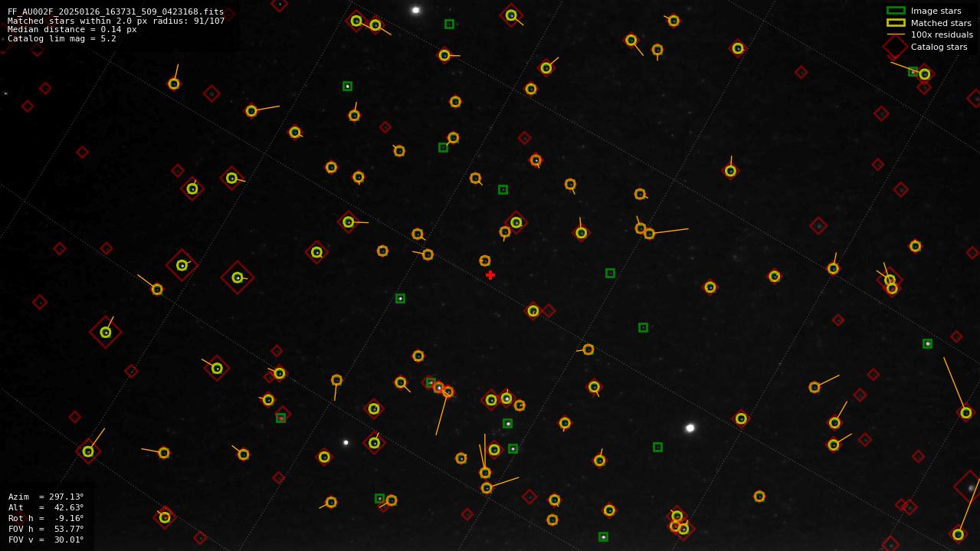Click the 'FOV v = 30.01°' readout
This screenshot has width=980, height=551.
(46, 540)
